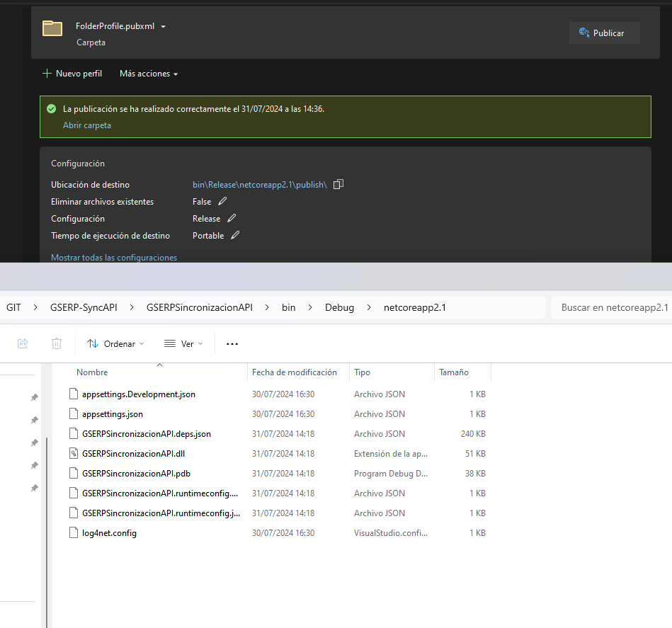Click 'Mostrar todas las configuraciones' link
This screenshot has width=672, height=628.
point(114,258)
